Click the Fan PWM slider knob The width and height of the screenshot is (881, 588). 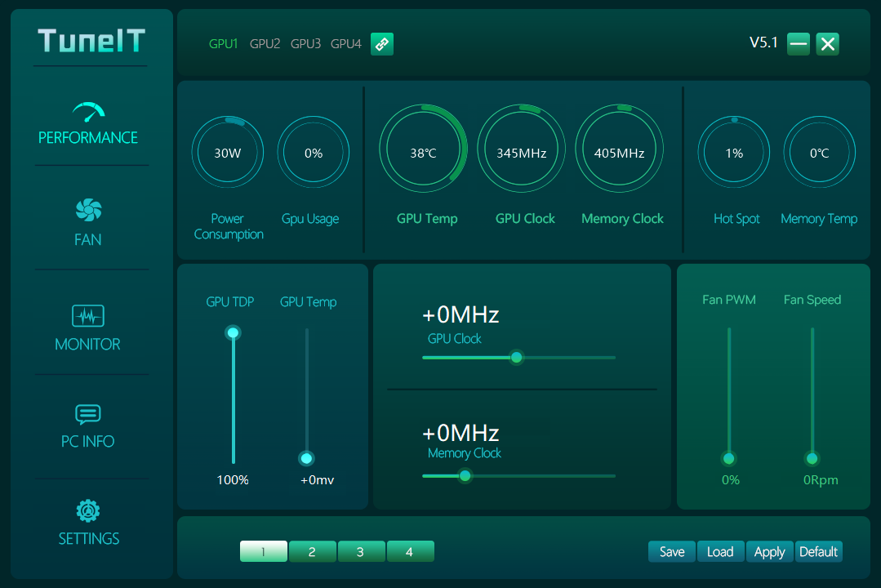point(729,459)
